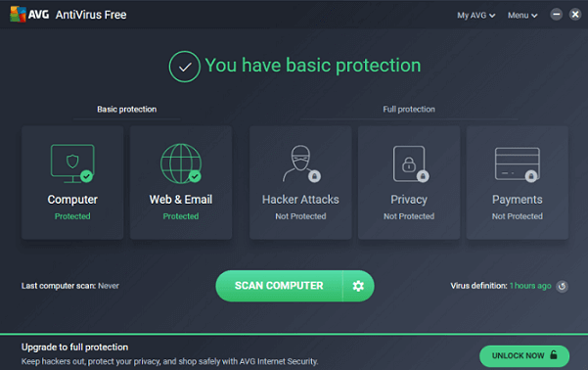Select the Privacy Not Protected label
Image resolution: width=588 pixels, height=370 pixels.
(409, 216)
